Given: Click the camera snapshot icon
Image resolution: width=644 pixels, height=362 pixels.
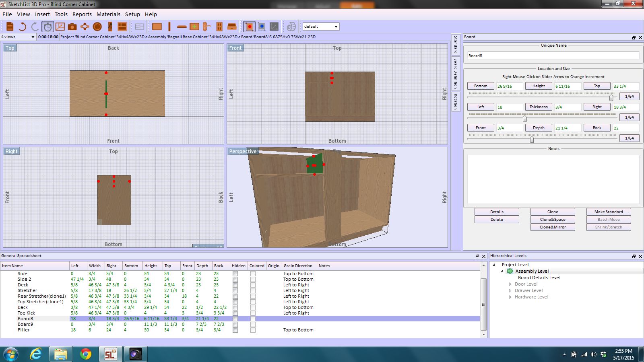Looking at the screenshot, I should [72, 27].
